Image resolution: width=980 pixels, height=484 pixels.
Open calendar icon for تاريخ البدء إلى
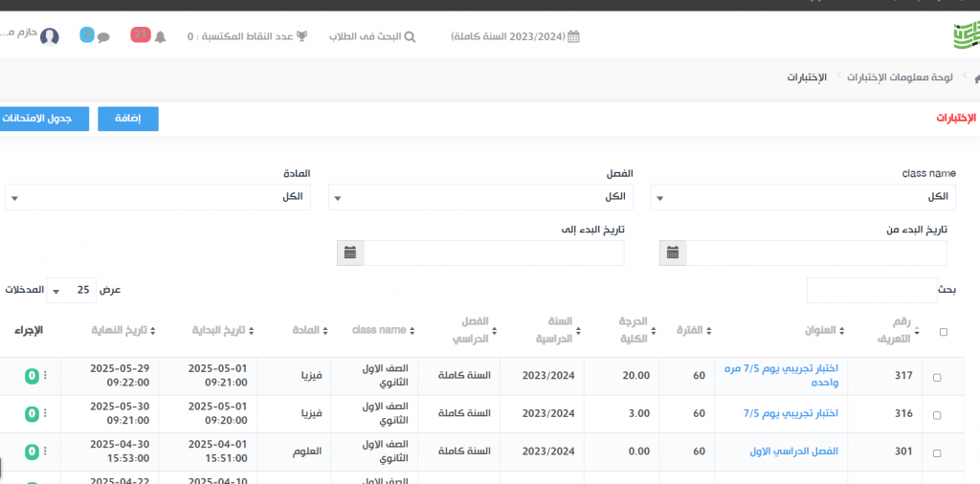click(350, 253)
